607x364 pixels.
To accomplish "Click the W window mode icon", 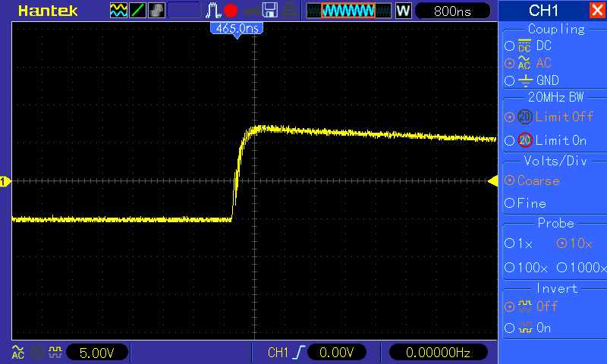I will pyautogui.click(x=403, y=11).
